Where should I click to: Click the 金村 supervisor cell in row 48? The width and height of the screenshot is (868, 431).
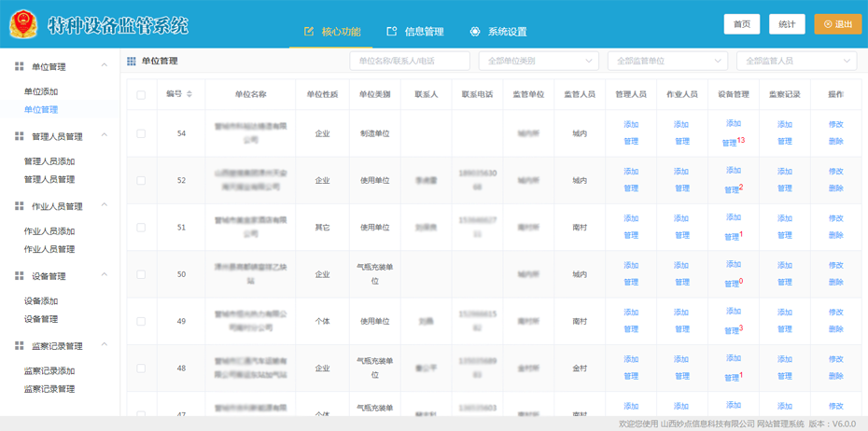[x=580, y=368]
